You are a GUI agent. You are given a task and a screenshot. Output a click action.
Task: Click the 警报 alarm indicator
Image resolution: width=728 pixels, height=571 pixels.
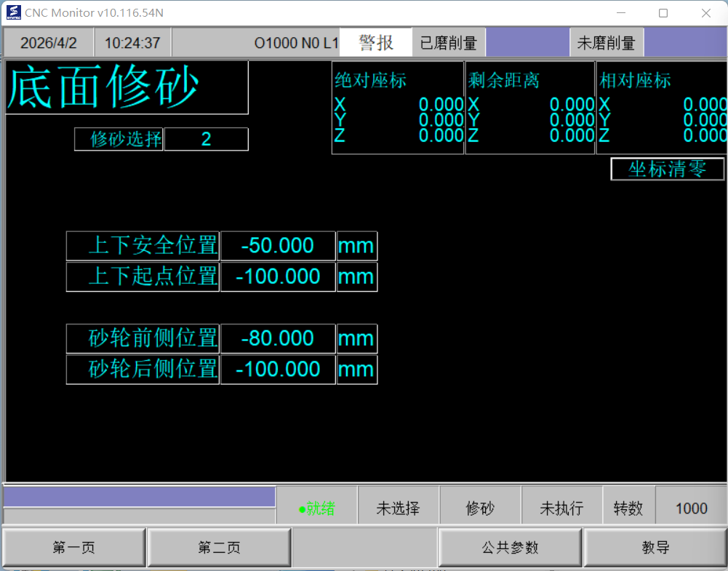coord(376,43)
